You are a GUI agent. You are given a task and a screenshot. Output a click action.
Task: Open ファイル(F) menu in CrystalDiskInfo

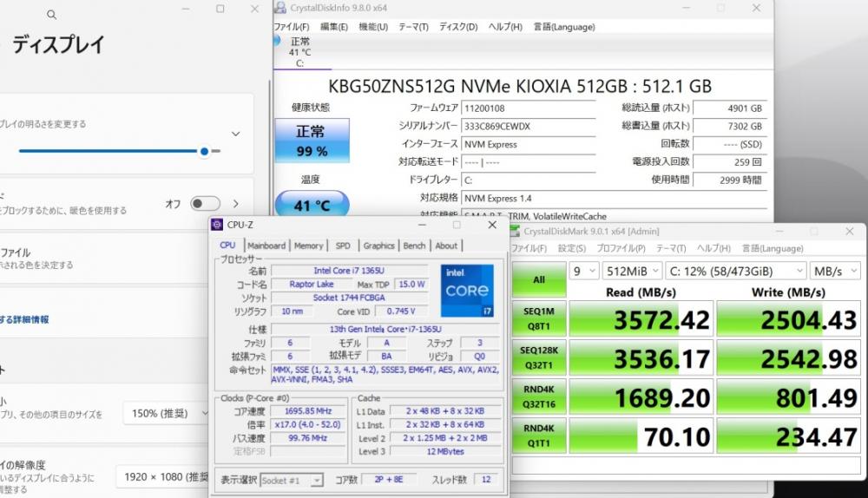click(x=292, y=27)
